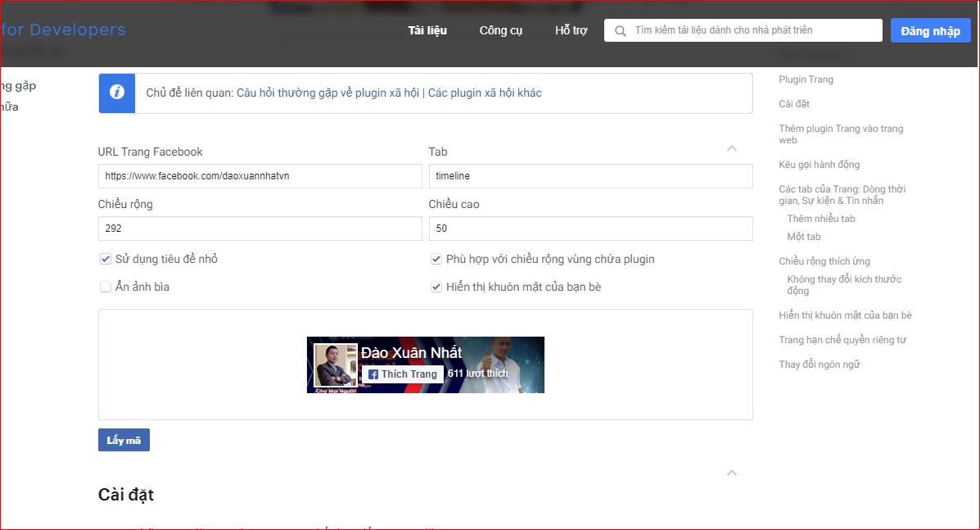980x530 pixels.
Task: Jump to Cài đặt in right sidebar
Action: click(x=794, y=104)
